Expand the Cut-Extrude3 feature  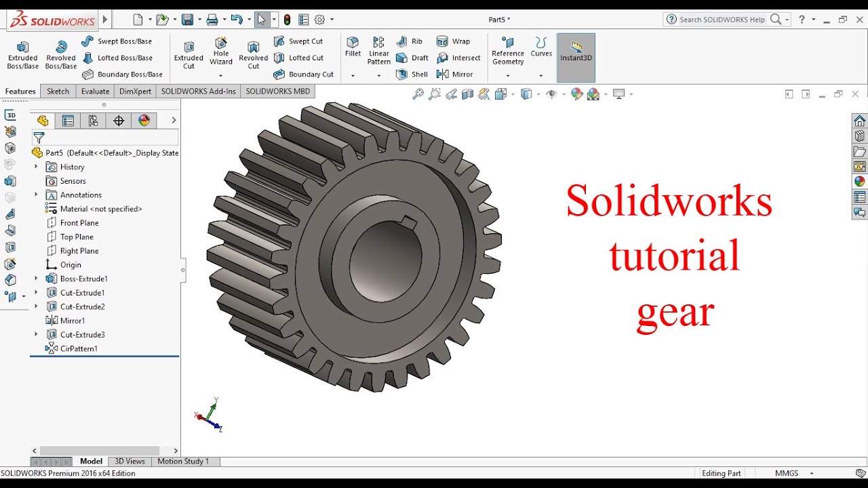[x=36, y=334]
